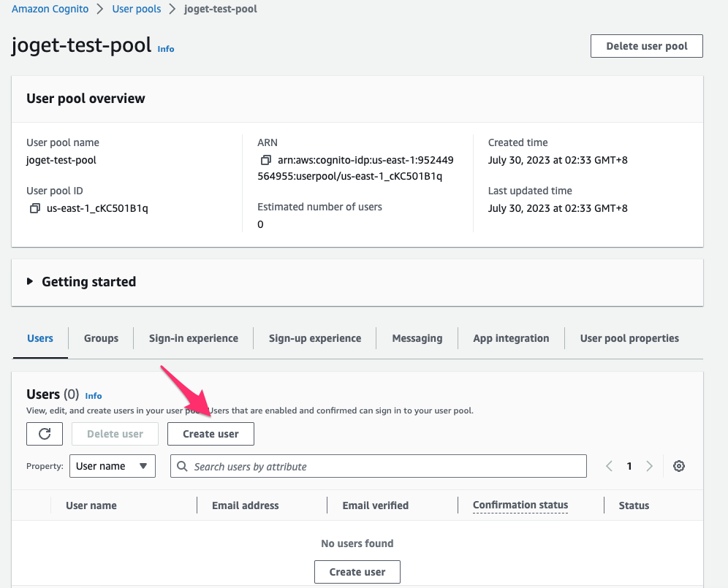The height and width of the screenshot is (588, 728).
Task: Open table preferences gear icon
Action: click(x=679, y=466)
